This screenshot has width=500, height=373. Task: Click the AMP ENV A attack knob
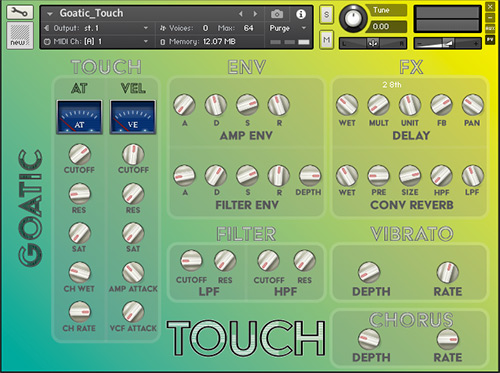tap(184, 105)
